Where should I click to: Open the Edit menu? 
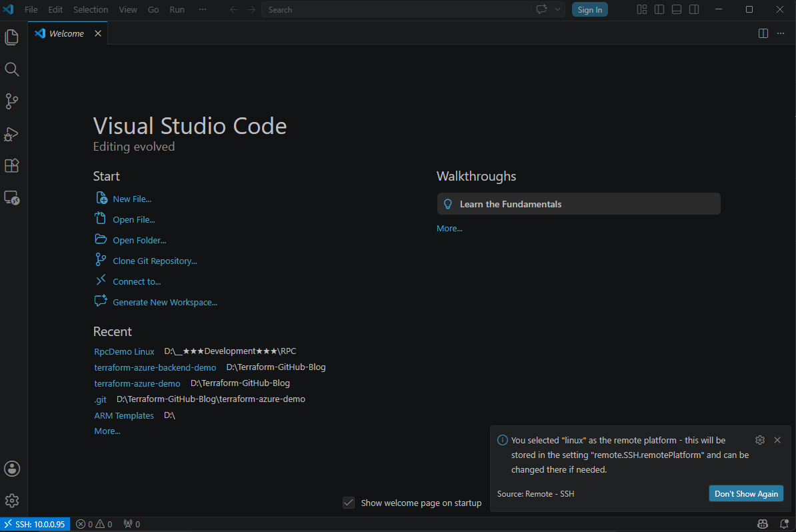click(55, 9)
